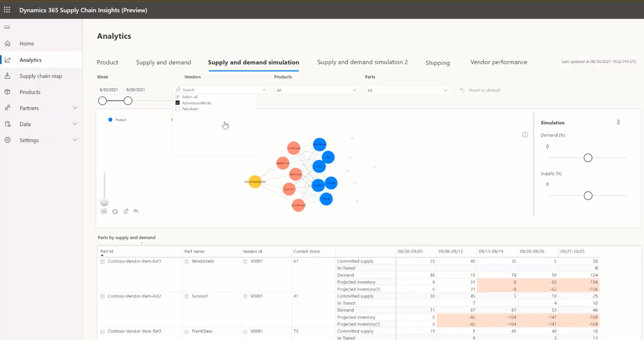The width and height of the screenshot is (644, 340).
Task: Click the Supply (%) slider handle
Action: pyautogui.click(x=588, y=196)
